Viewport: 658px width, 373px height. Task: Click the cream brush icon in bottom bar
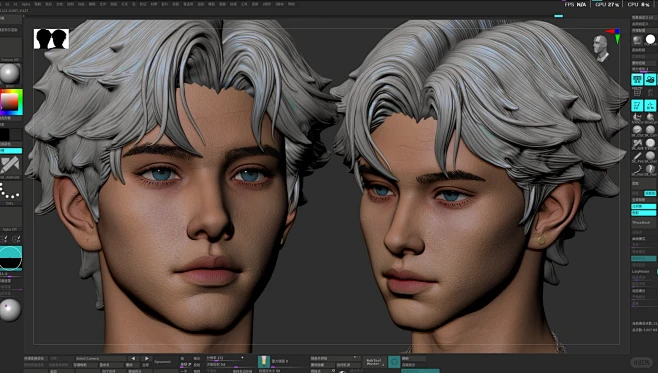click(x=264, y=361)
